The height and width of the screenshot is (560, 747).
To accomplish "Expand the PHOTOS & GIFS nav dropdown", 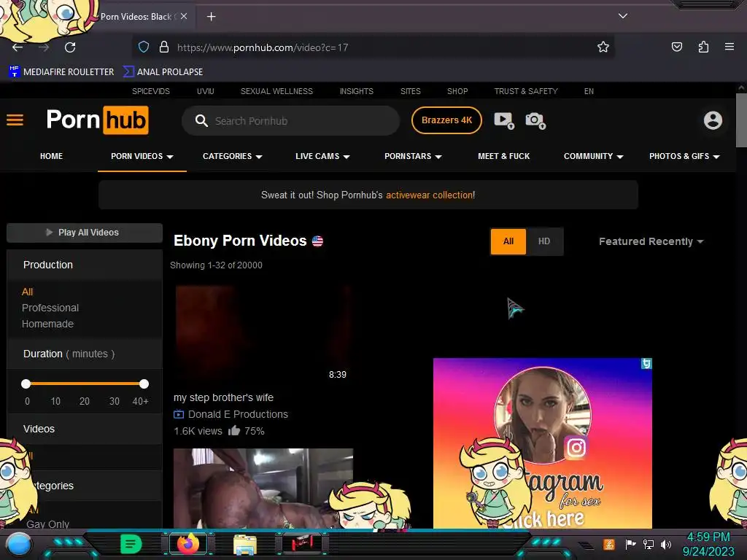I will click(684, 156).
